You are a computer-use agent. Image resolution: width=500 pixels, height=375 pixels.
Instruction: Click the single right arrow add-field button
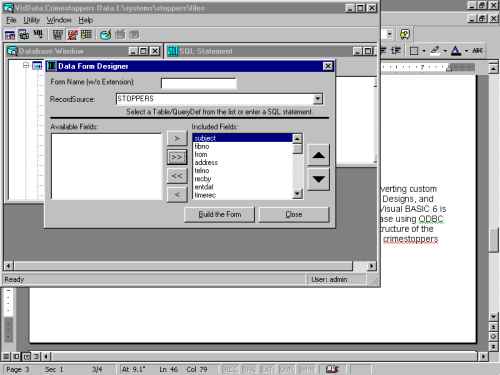pos(177,138)
